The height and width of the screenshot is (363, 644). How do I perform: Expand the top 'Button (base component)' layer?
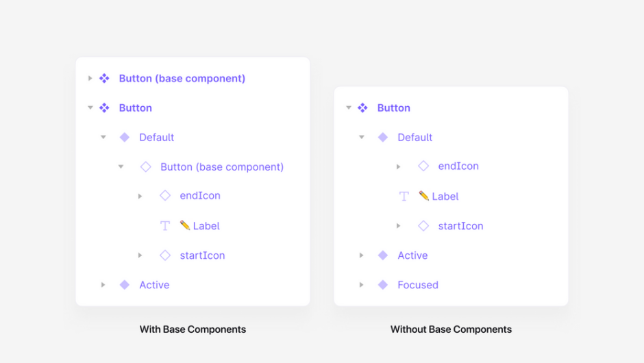point(90,79)
